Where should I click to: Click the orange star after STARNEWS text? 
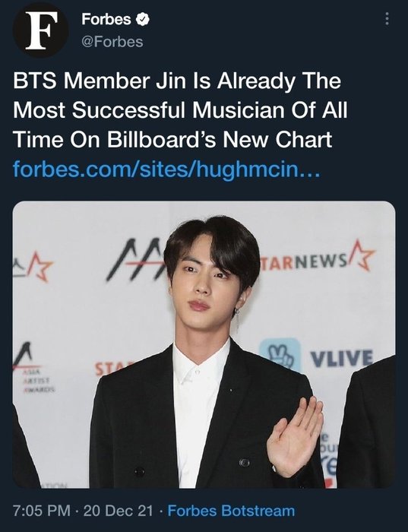coord(362,255)
